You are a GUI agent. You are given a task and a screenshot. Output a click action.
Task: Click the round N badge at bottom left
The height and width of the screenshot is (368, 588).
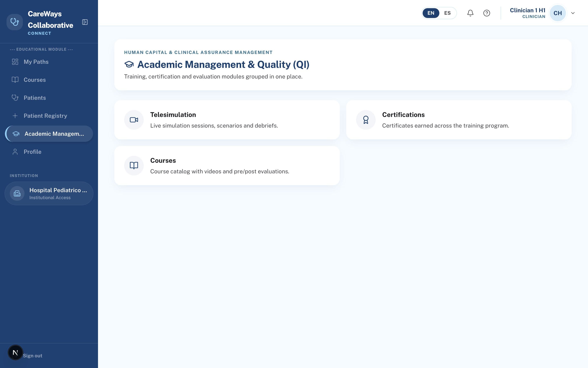click(15, 352)
